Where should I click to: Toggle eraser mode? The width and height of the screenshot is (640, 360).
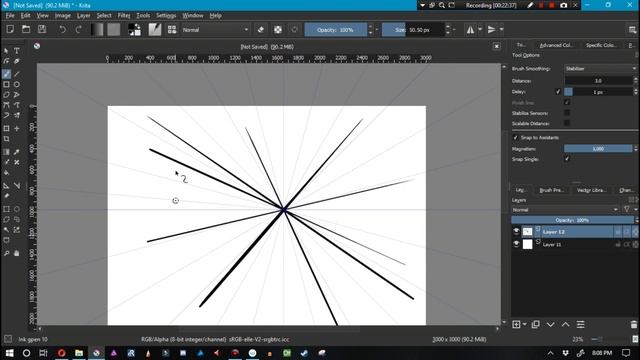[261, 29]
